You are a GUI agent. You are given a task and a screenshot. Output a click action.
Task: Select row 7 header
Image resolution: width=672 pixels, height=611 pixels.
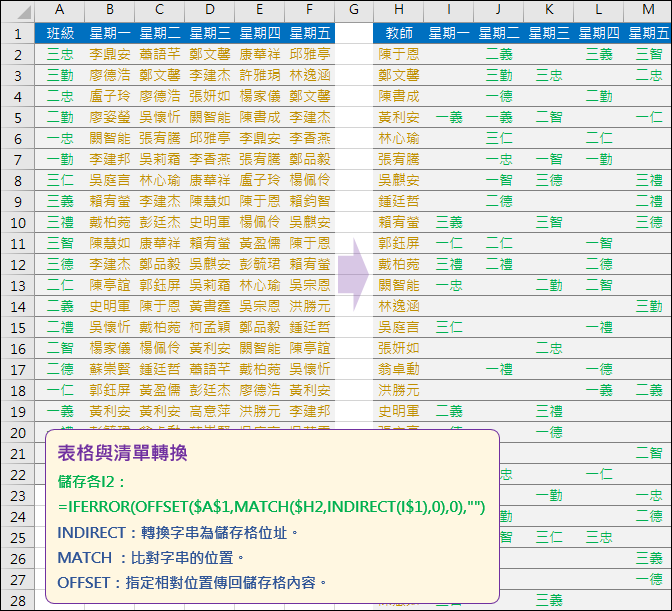coord(18,159)
